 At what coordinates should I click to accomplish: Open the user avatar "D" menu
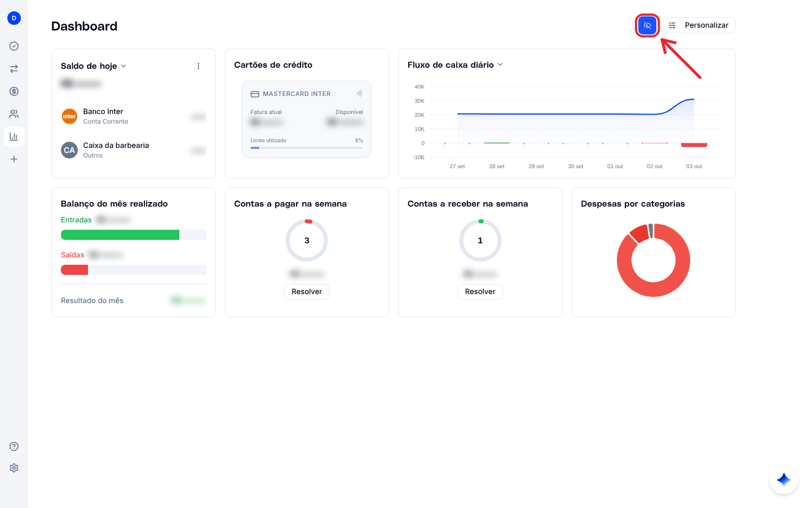tap(14, 18)
